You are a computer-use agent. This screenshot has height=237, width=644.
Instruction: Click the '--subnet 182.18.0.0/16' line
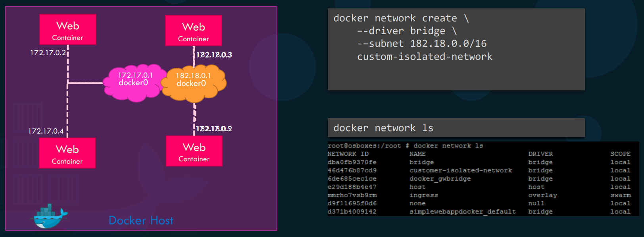pos(422,44)
